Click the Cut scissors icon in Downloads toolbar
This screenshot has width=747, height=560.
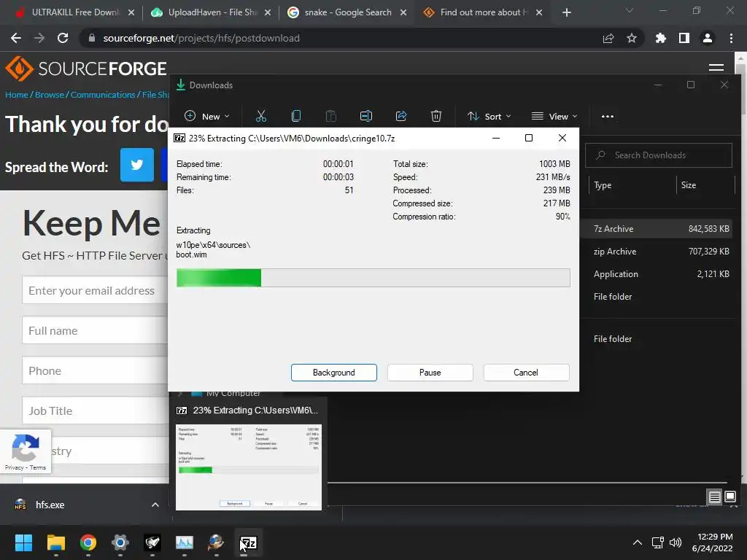tap(260, 116)
